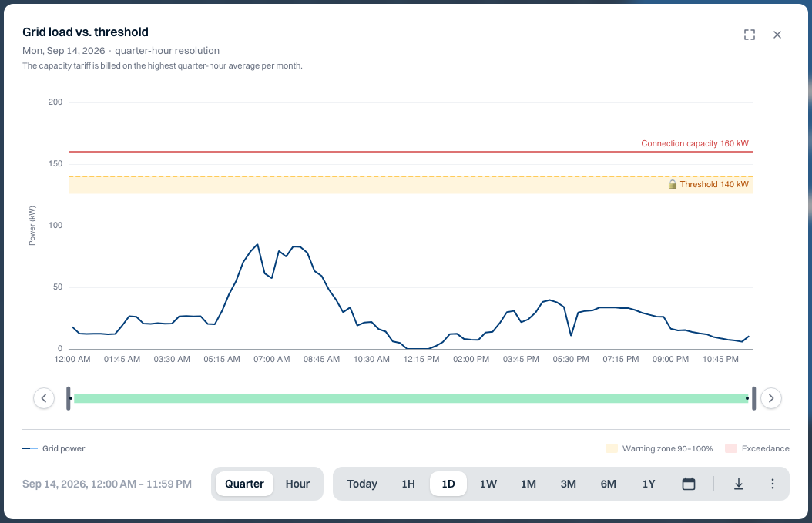Click the Connection capacity 160 kW label
Screen dimensions: 812x523
point(695,143)
